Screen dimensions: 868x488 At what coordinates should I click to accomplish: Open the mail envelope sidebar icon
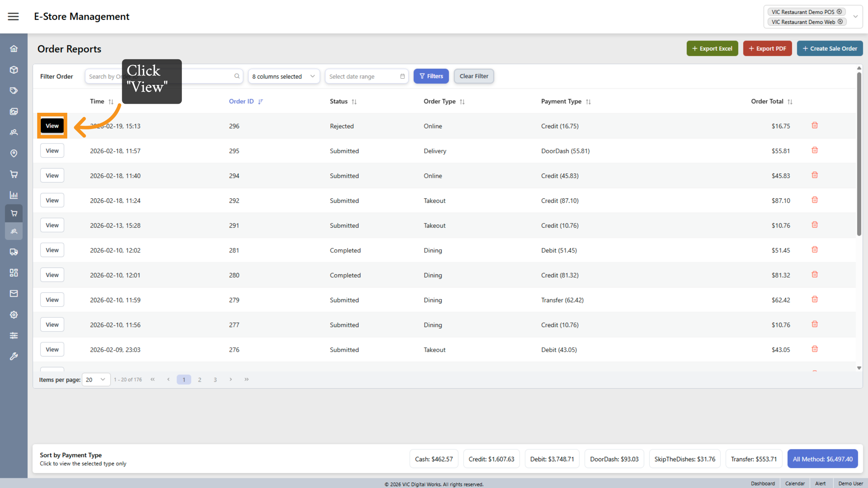tap(14, 294)
